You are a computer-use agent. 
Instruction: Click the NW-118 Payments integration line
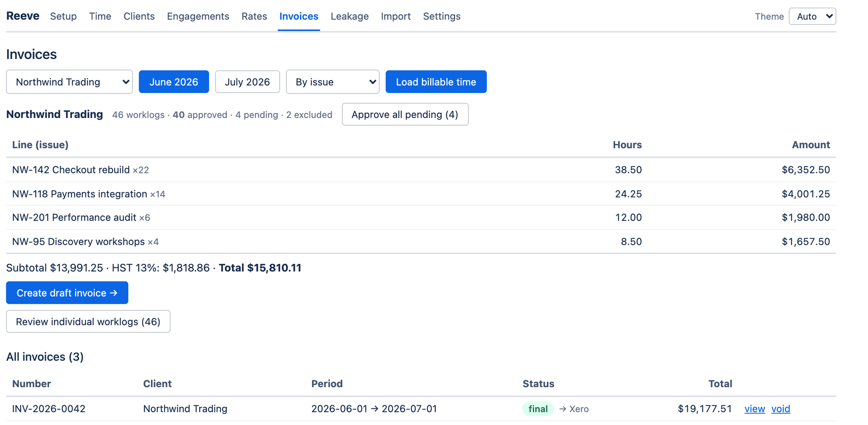point(421,194)
